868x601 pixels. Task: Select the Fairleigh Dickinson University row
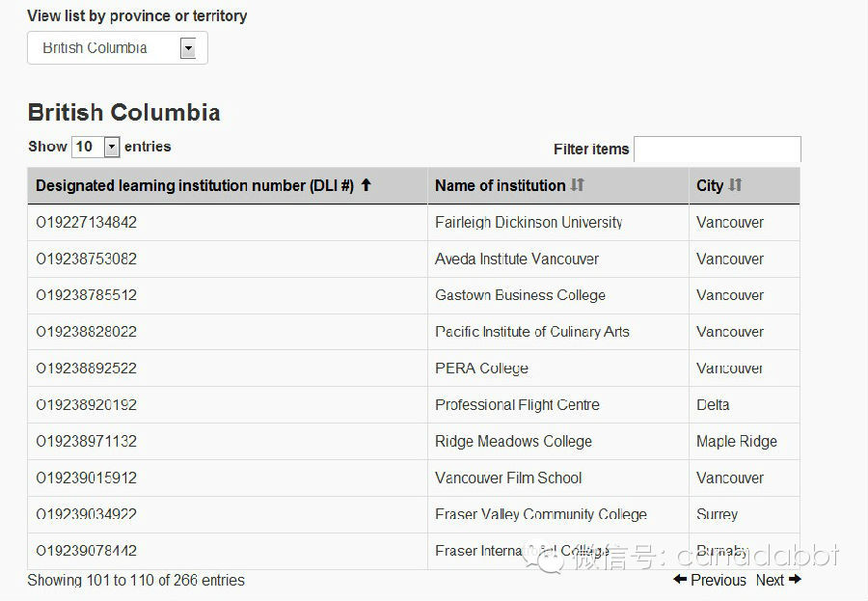click(529, 223)
